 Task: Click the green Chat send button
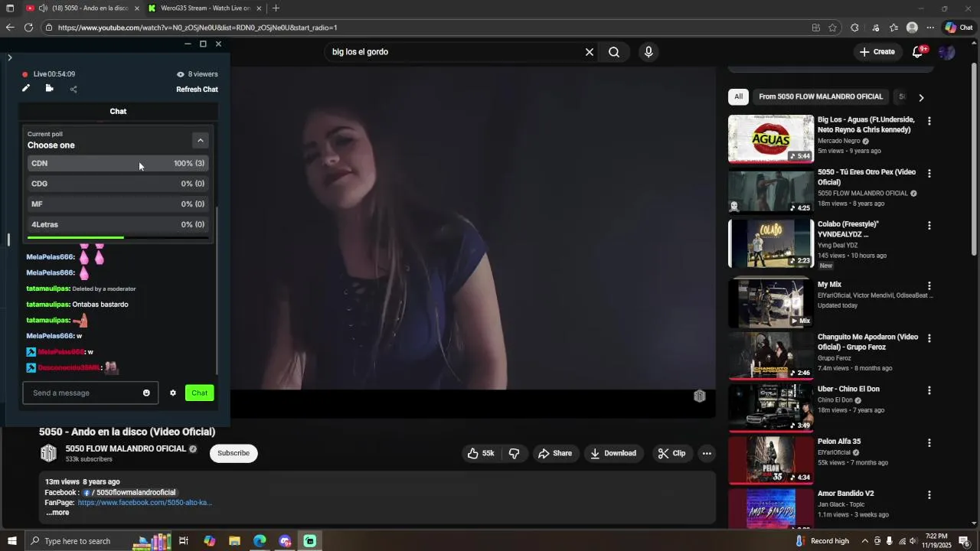199,393
